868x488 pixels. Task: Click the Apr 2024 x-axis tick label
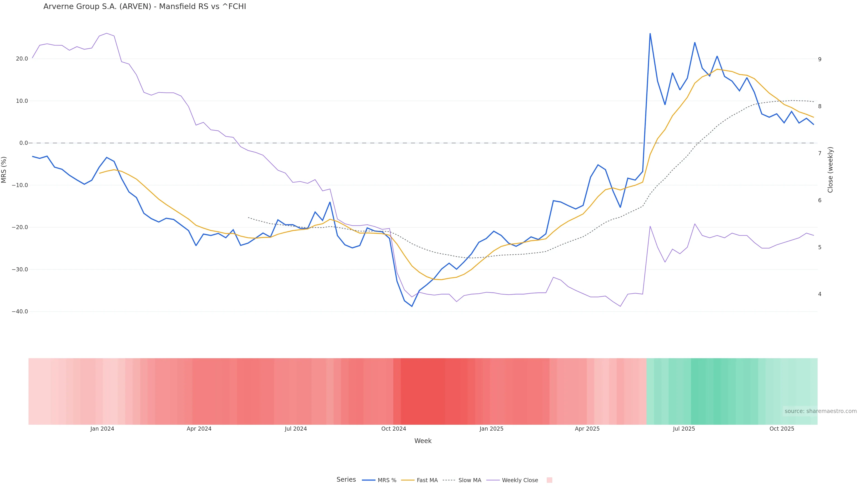pos(199,429)
